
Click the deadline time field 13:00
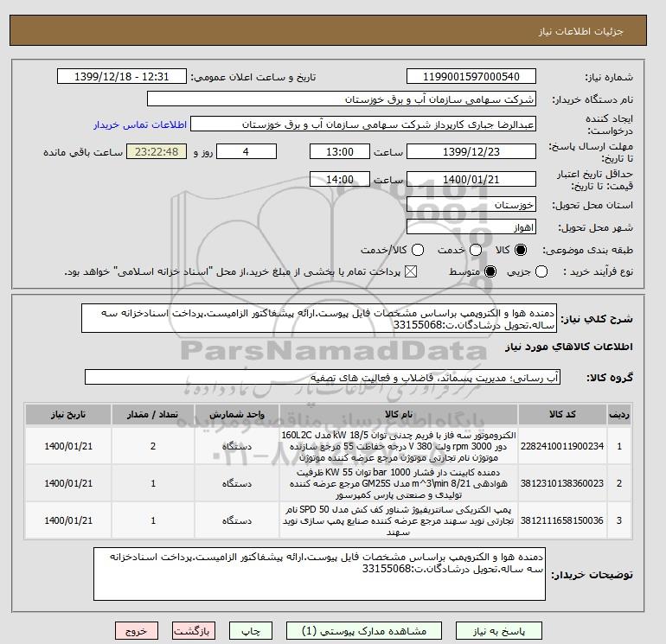(339, 151)
